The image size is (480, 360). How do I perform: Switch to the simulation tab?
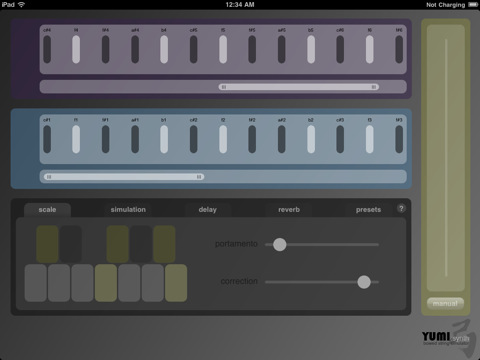[128, 210]
